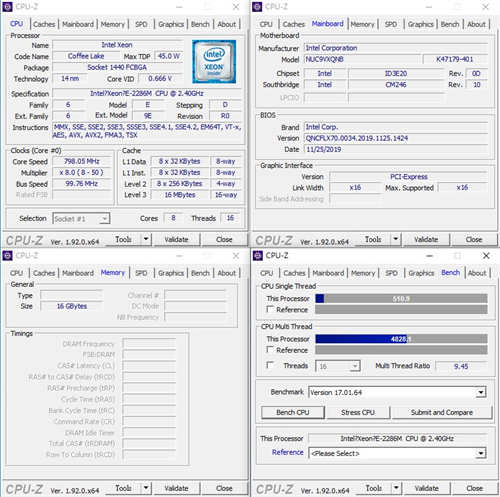Viewport: 500px width, 497px height.
Task: Open the Threads count dropdown showing 16
Action: coord(338,366)
